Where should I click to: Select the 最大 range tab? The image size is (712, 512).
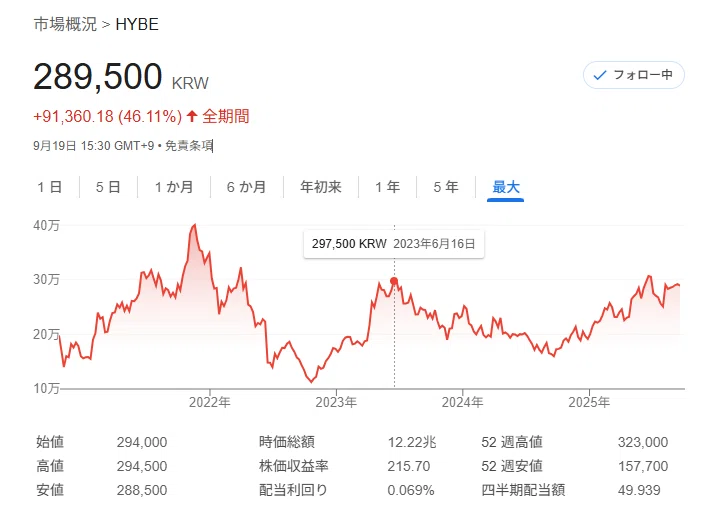pos(505,187)
